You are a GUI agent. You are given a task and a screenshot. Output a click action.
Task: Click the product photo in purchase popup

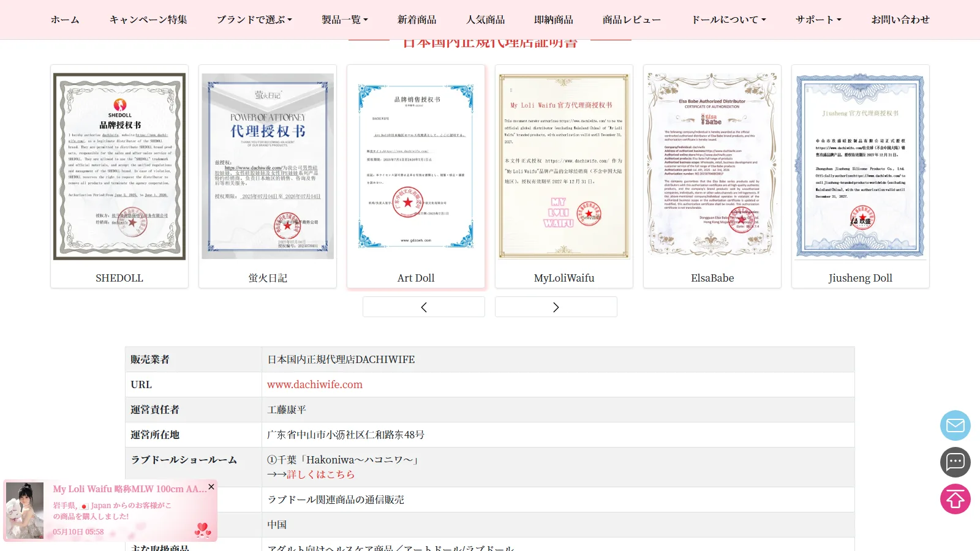(x=25, y=511)
